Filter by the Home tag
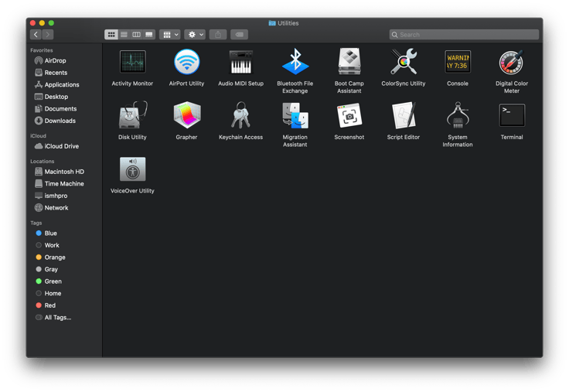This screenshot has height=392, width=569. point(48,293)
